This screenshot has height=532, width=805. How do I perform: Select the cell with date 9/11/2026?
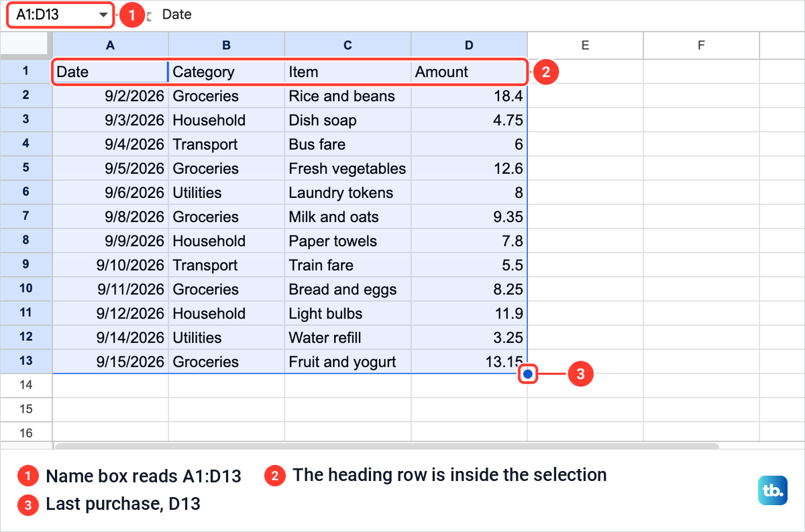[x=111, y=289]
